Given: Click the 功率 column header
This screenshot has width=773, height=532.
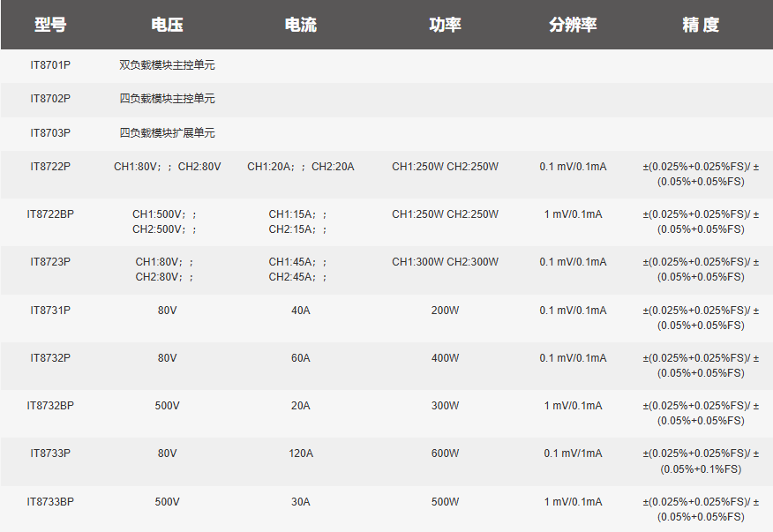Looking at the screenshot, I should tap(445, 25).
